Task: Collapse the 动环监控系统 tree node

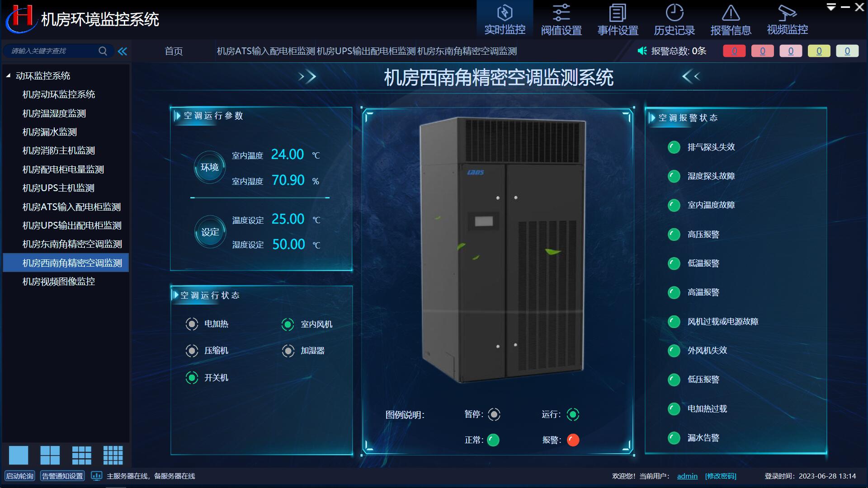Action: (x=8, y=76)
